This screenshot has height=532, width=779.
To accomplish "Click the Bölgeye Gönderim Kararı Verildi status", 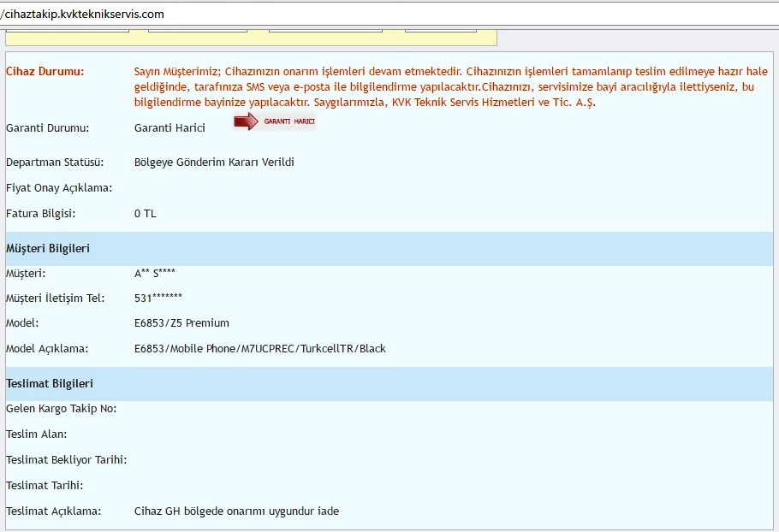I will click(x=214, y=162).
